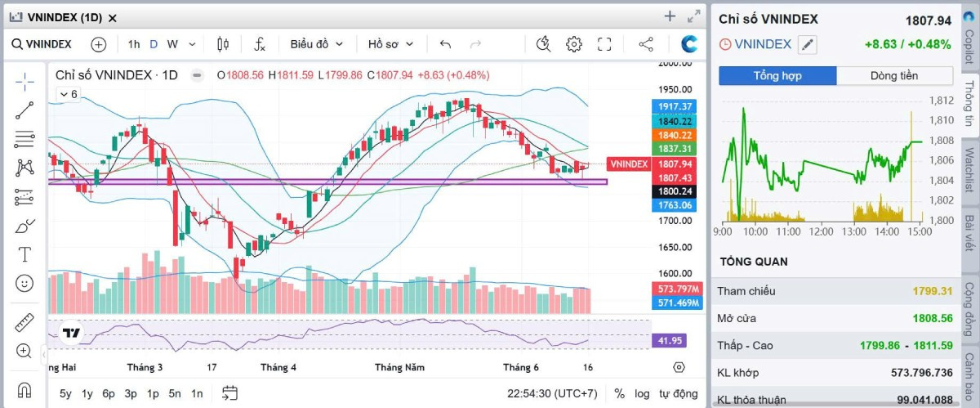The image size is (980, 408).
Task: Click the TradingView logo on chart
Action: click(71, 333)
